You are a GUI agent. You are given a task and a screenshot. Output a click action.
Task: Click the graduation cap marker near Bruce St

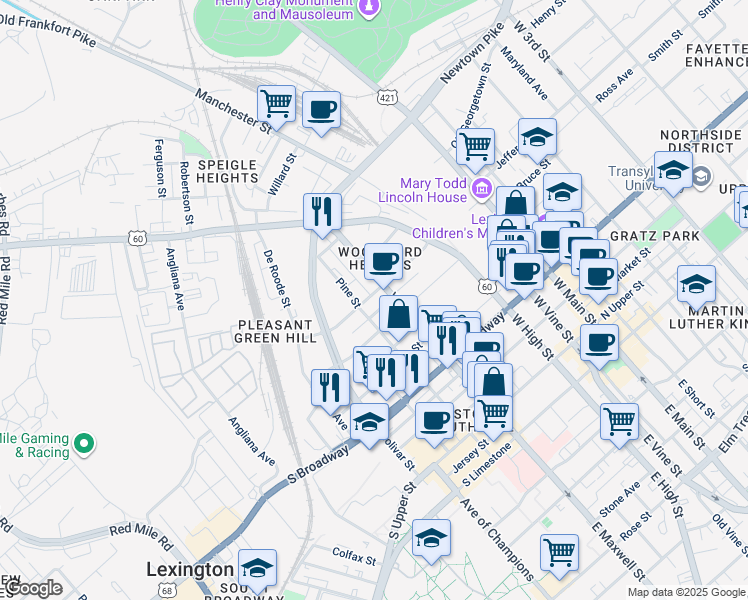pos(562,193)
